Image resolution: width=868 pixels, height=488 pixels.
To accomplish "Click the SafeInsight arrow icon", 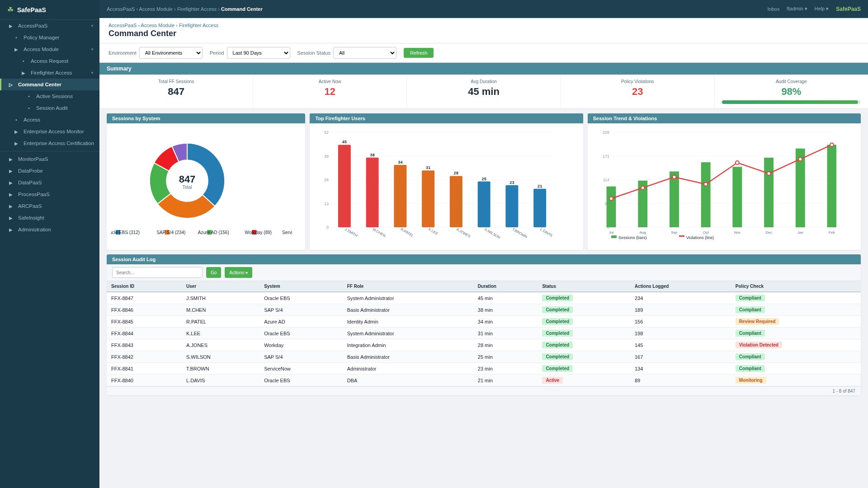I will click(11, 218).
